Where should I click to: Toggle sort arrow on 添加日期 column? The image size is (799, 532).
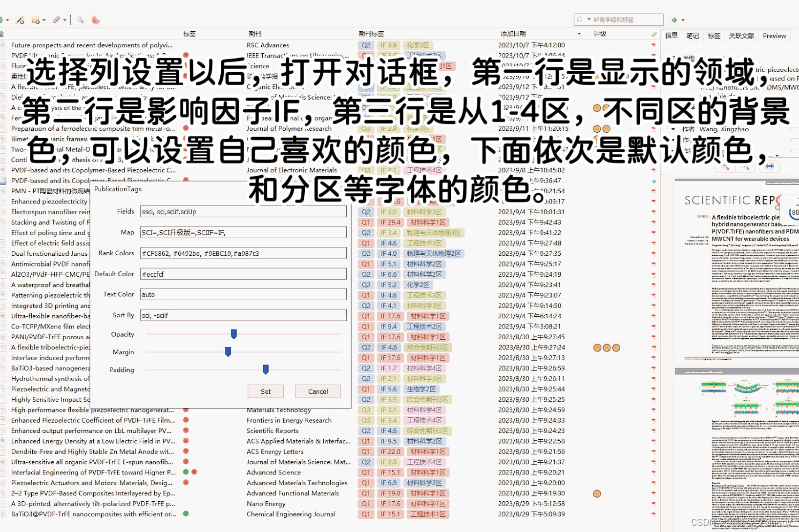coord(579,34)
